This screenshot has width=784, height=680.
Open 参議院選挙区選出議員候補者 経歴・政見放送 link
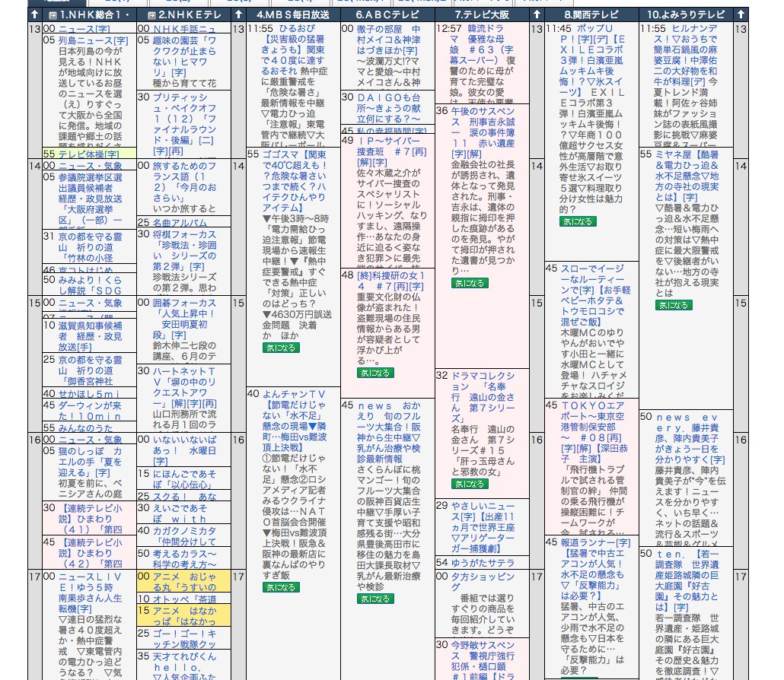(x=90, y=199)
